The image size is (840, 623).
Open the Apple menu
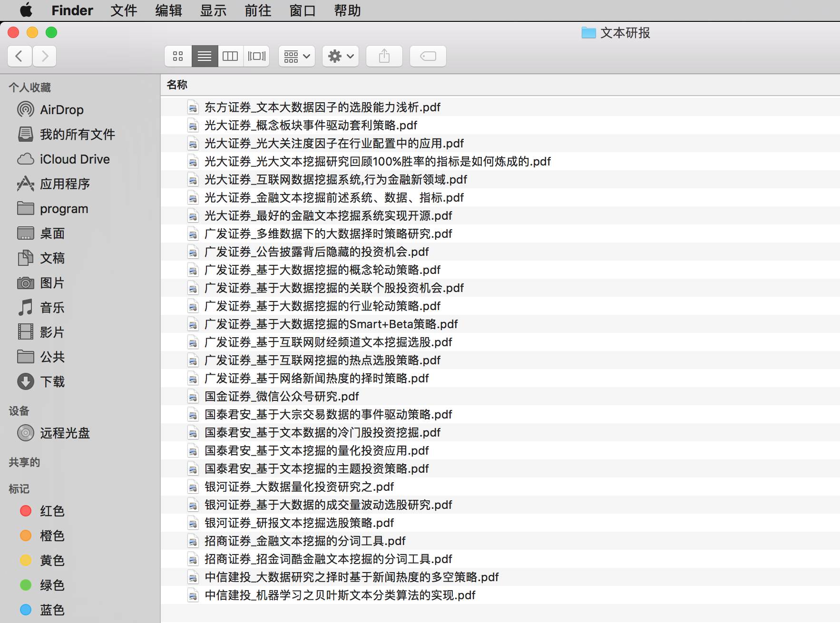(26, 10)
